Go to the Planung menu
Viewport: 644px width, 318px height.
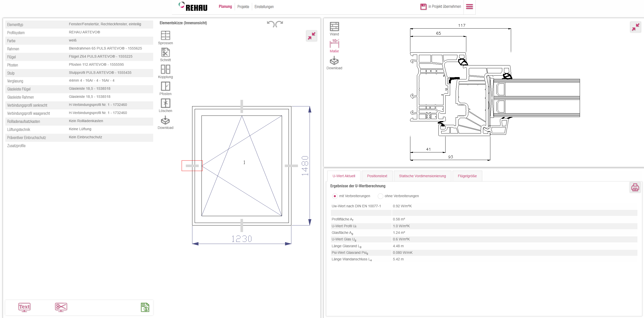[x=225, y=7]
